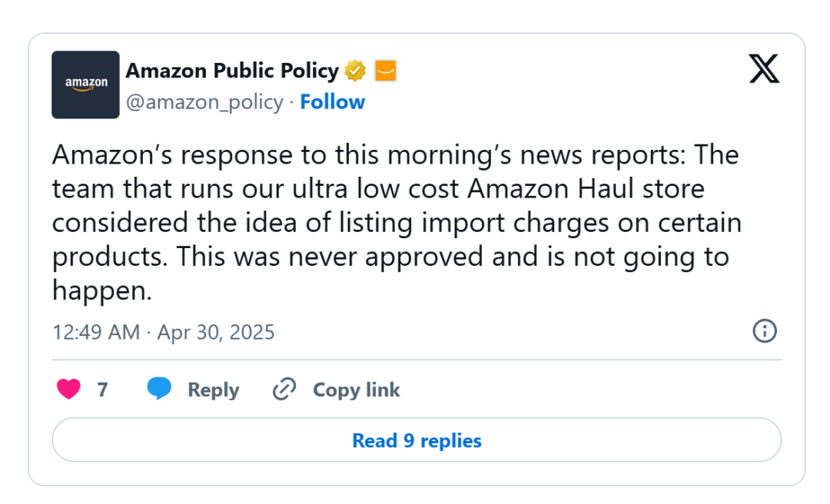Open Read 9 replies
This screenshot has width=830, height=504.
click(x=417, y=440)
